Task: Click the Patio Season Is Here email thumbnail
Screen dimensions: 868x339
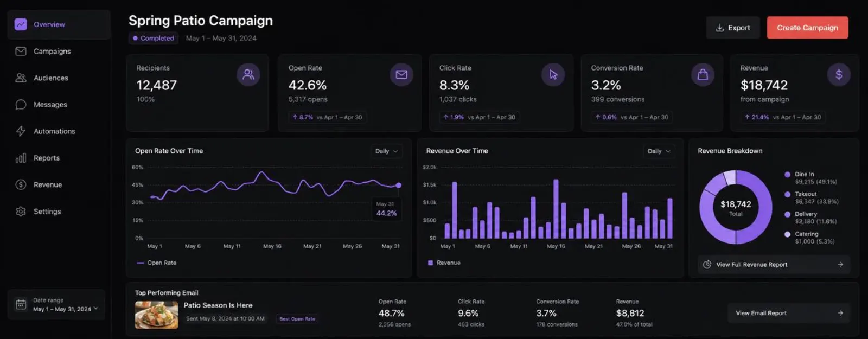Action: tap(156, 315)
